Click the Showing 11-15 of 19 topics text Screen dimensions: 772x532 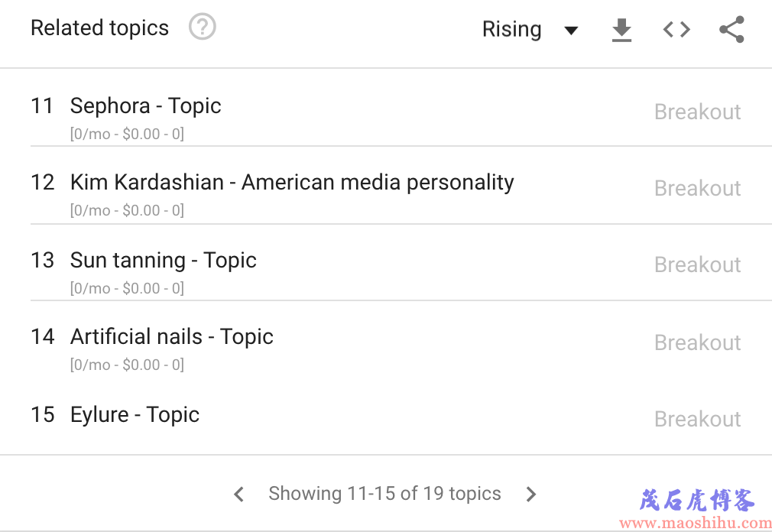pos(384,494)
